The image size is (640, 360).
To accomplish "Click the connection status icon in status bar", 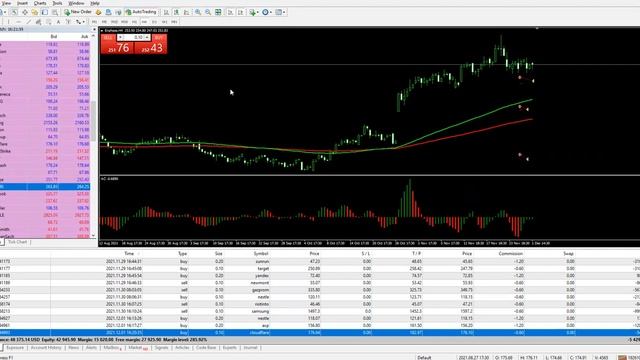I will (622, 358).
